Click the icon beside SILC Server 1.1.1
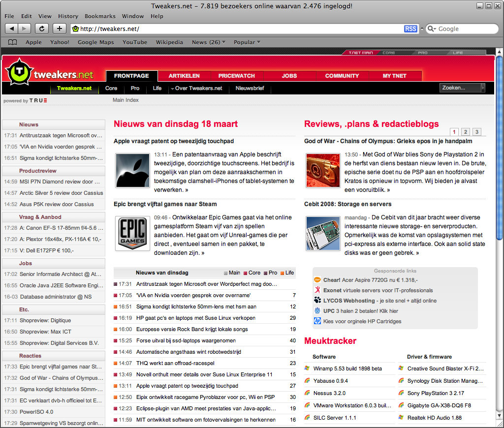504x428 pixels. point(307,417)
